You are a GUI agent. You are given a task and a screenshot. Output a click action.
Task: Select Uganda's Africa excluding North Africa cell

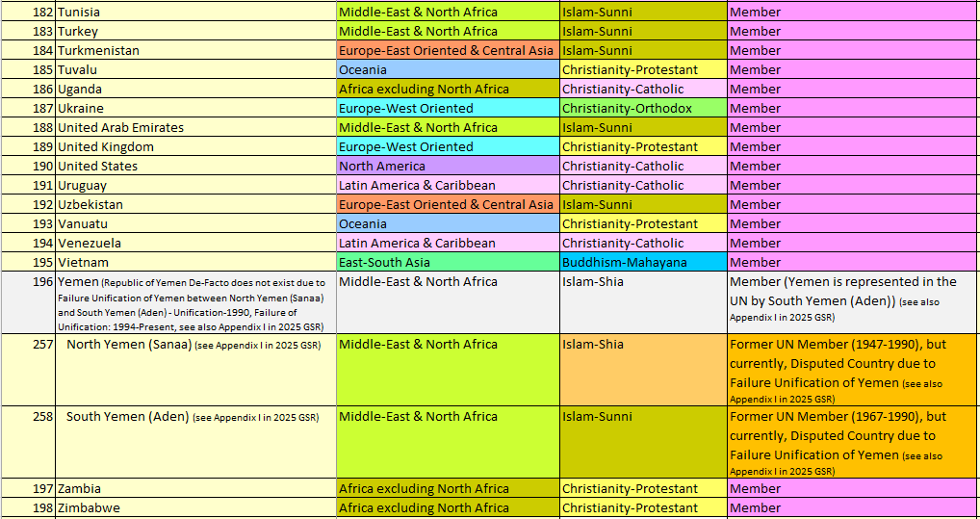(x=449, y=89)
